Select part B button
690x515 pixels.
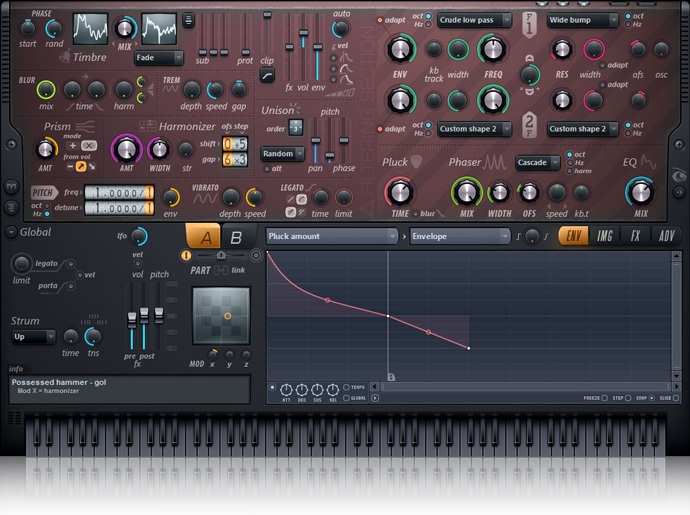pos(236,237)
